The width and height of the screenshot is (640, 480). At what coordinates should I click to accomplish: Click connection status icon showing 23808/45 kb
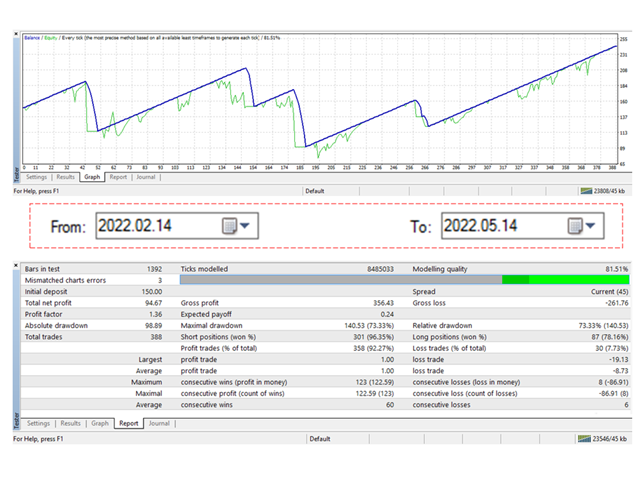(x=585, y=190)
